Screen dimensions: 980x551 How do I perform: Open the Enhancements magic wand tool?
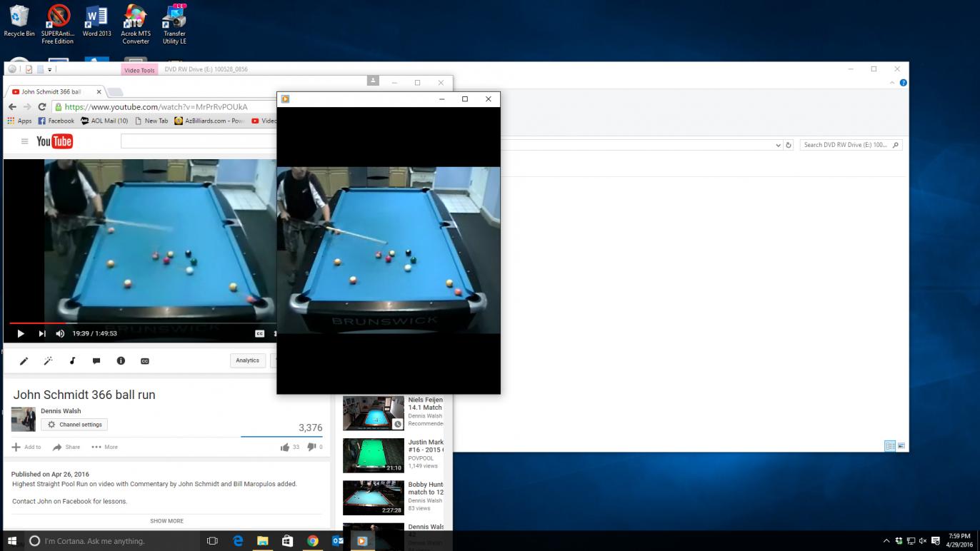[x=48, y=361]
